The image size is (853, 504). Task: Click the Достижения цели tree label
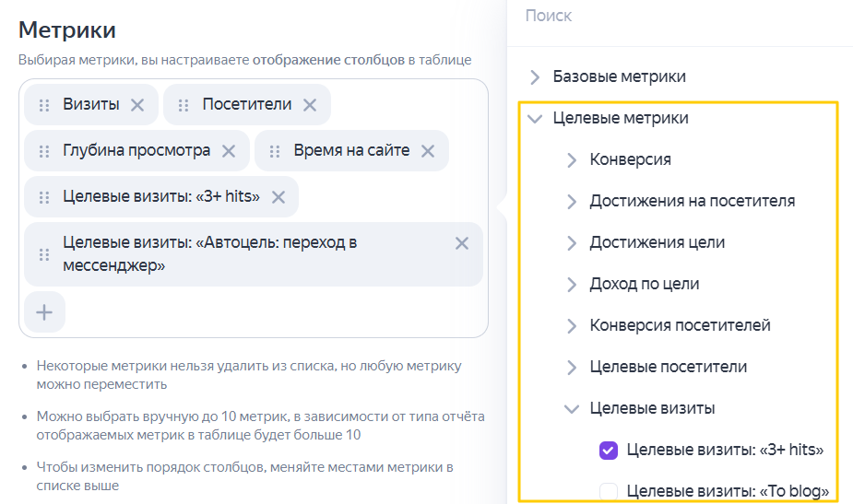pyautogui.click(x=658, y=242)
